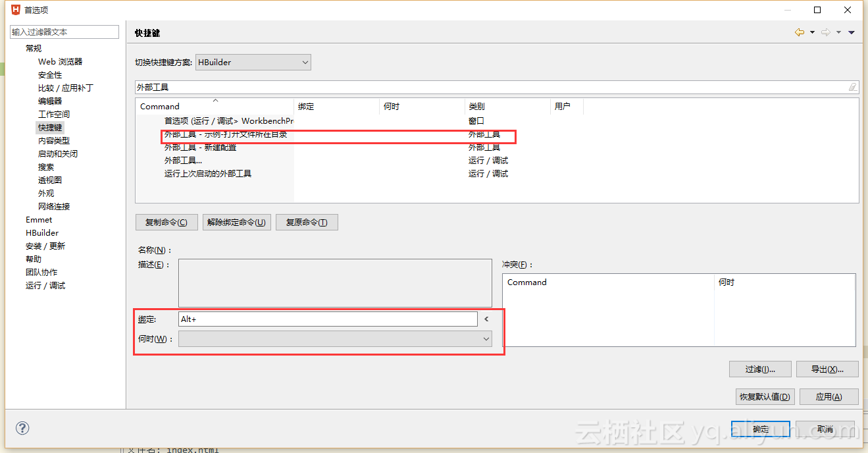The height and width of the screenshot is (453, 868).
Task: Select 帮助 tree item
Action: click(x=34, y=259)
